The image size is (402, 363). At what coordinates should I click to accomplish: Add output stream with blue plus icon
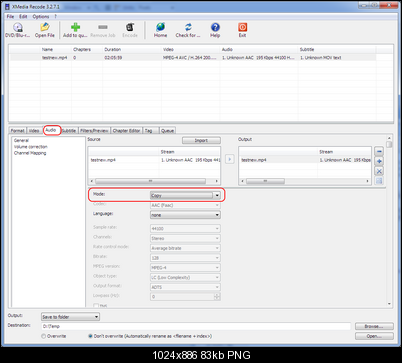(379, 161)
